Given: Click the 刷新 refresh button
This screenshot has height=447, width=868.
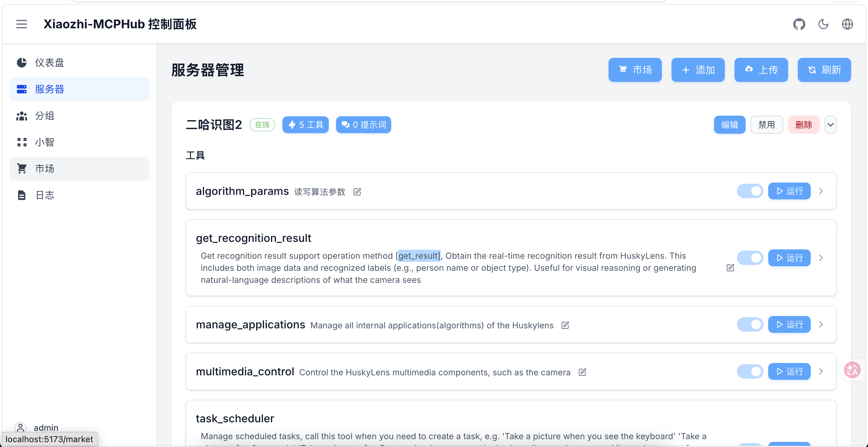Looking at the screenshot, I should click(x=824, y=70).
